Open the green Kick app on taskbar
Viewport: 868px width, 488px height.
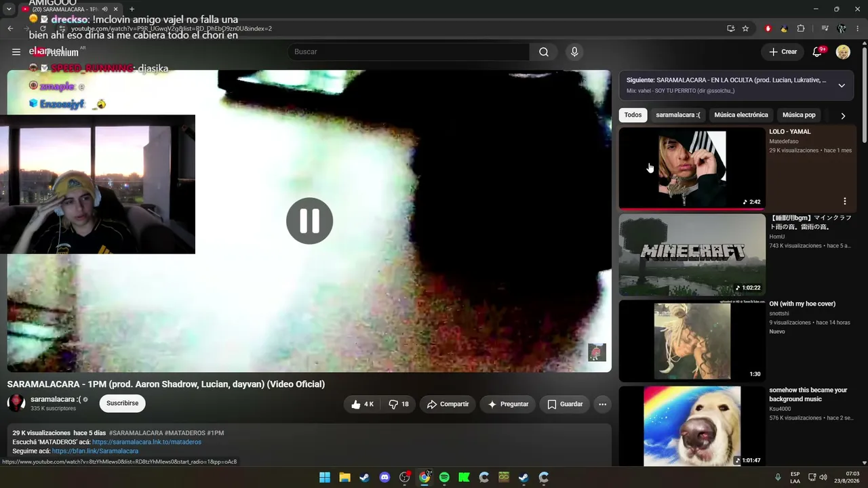[464, 477]
